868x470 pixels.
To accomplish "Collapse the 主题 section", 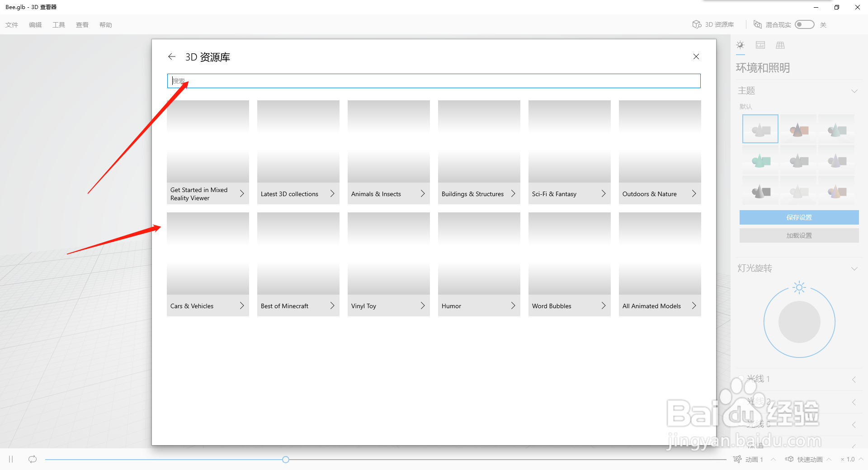I will click(x=854, y=91).
